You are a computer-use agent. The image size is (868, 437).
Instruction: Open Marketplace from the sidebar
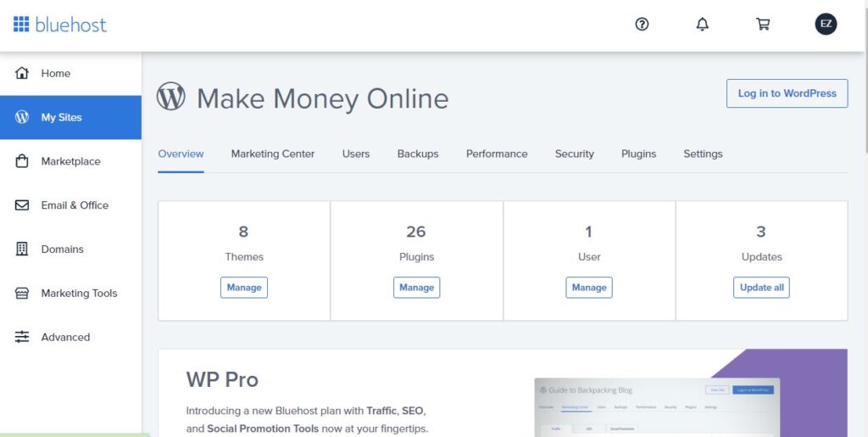(70, 161)
